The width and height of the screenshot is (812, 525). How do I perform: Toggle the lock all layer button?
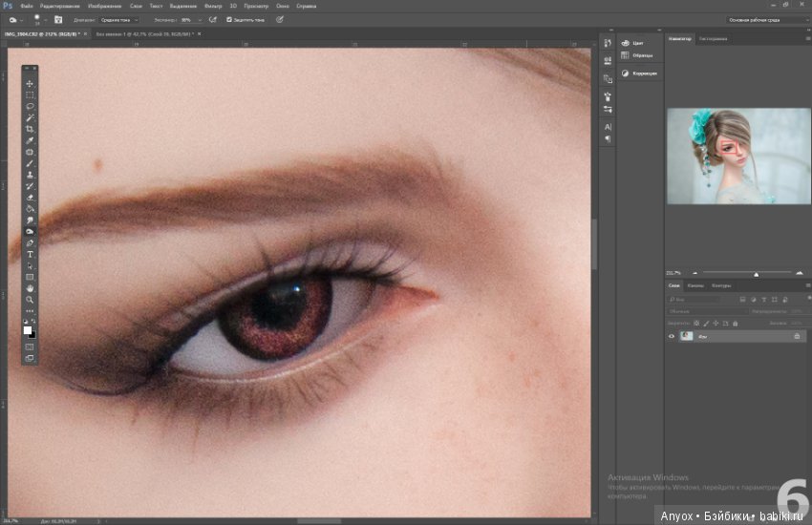tap(735, 324)
